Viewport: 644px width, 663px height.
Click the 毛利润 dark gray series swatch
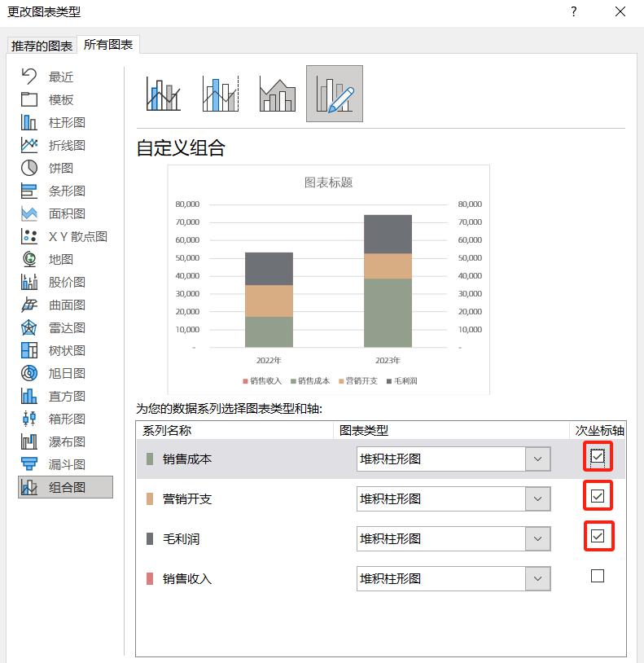pyautogui.click(x=150, y=538)
